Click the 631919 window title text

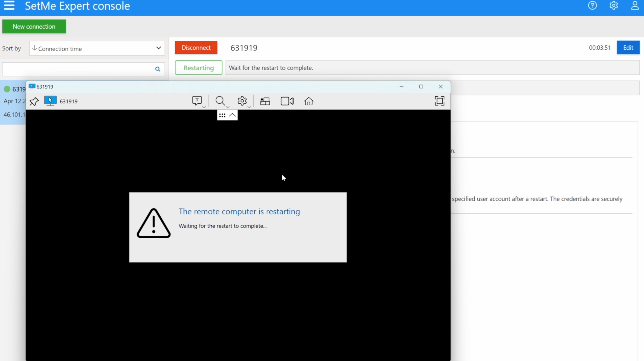click(x=45, y=87)
